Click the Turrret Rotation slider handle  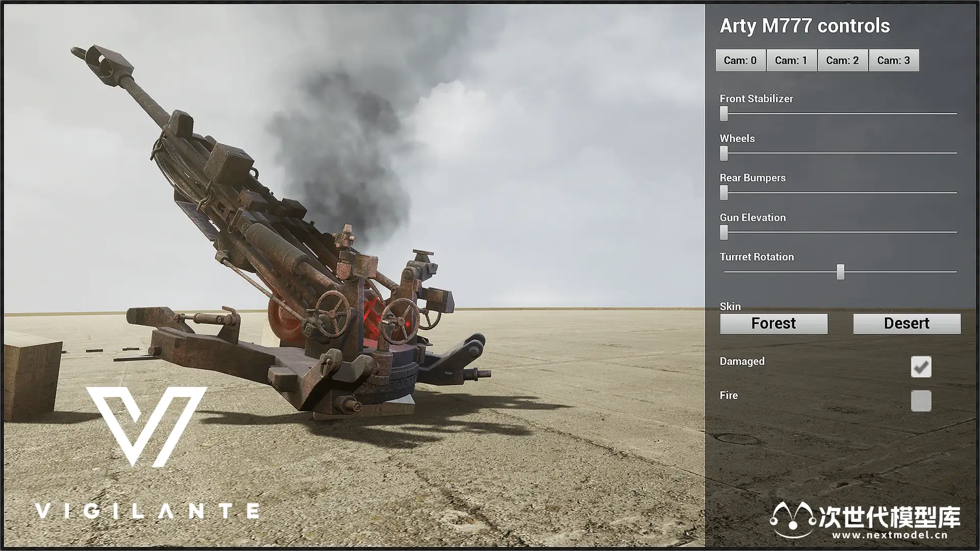(x=840, y=271)
